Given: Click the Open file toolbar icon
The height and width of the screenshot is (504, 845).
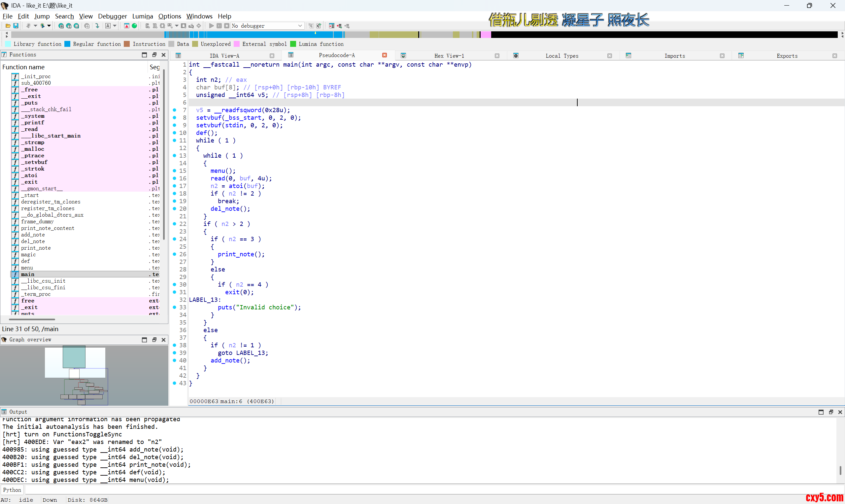Looking at the screenshot, I should pos(8,26).
